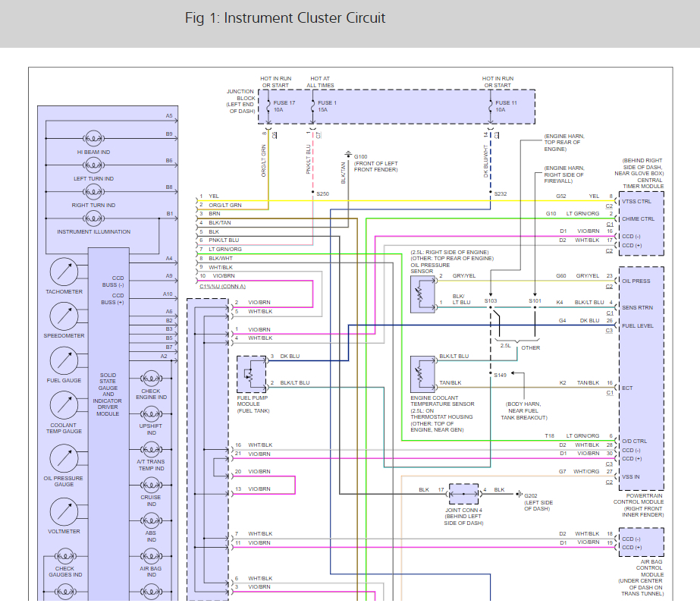This screenshot has width=700, height=616.
Task: Click the HI BEAM IND lamp symbol
Action: [94, 139]
